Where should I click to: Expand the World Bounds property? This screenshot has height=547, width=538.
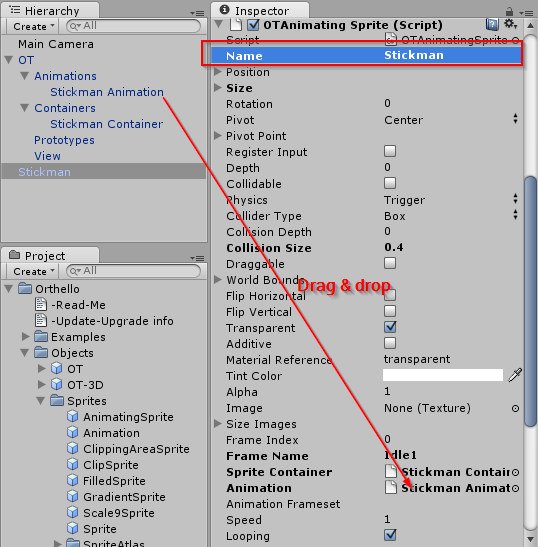point(218,279)
